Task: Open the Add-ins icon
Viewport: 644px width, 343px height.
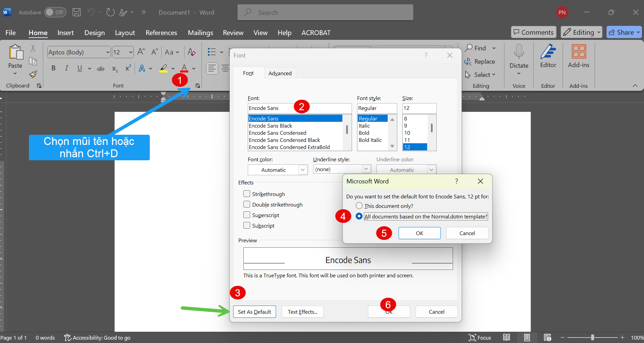Action: coord(579,56)
